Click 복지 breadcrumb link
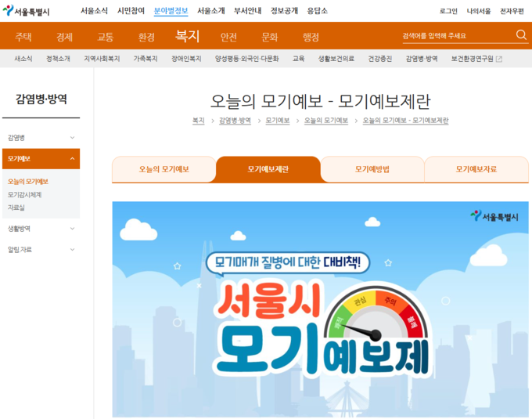 point(198,121)
